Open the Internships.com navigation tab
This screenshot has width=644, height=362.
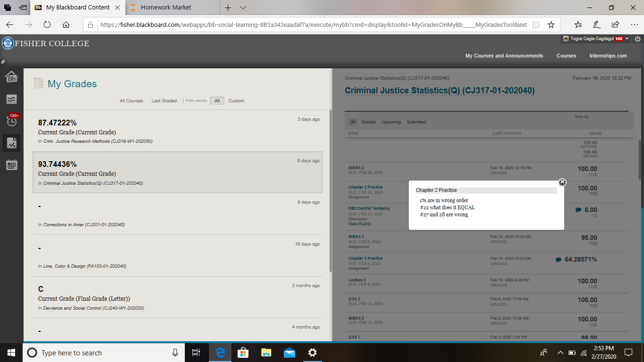(608, 56)
